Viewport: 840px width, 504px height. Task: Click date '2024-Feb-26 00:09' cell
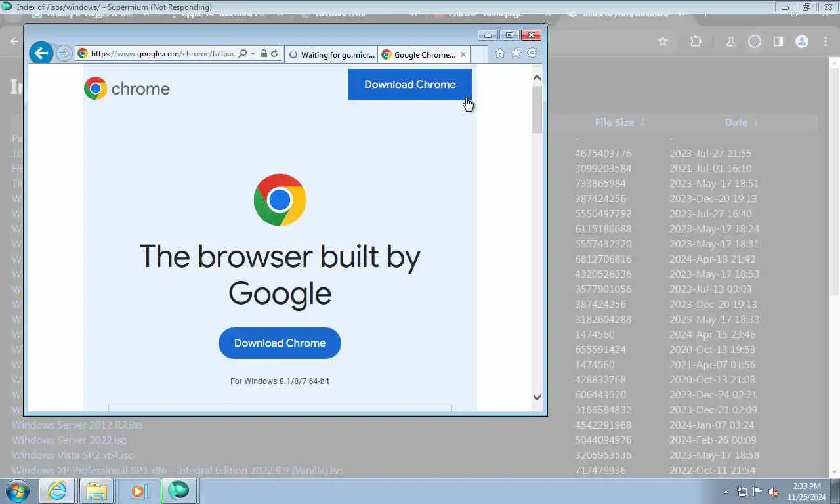point(713,440)
